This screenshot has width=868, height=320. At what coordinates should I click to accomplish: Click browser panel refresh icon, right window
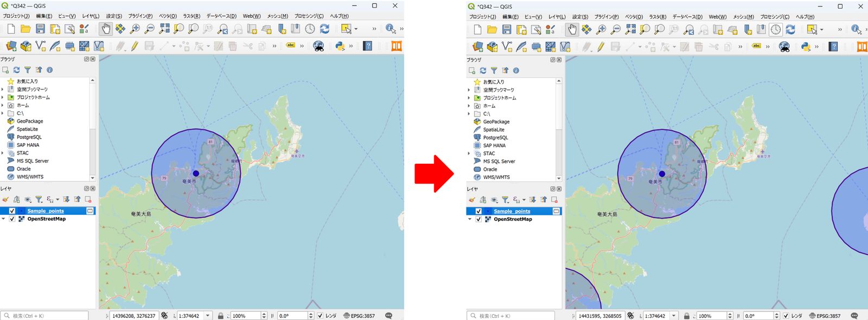(483, 71)
